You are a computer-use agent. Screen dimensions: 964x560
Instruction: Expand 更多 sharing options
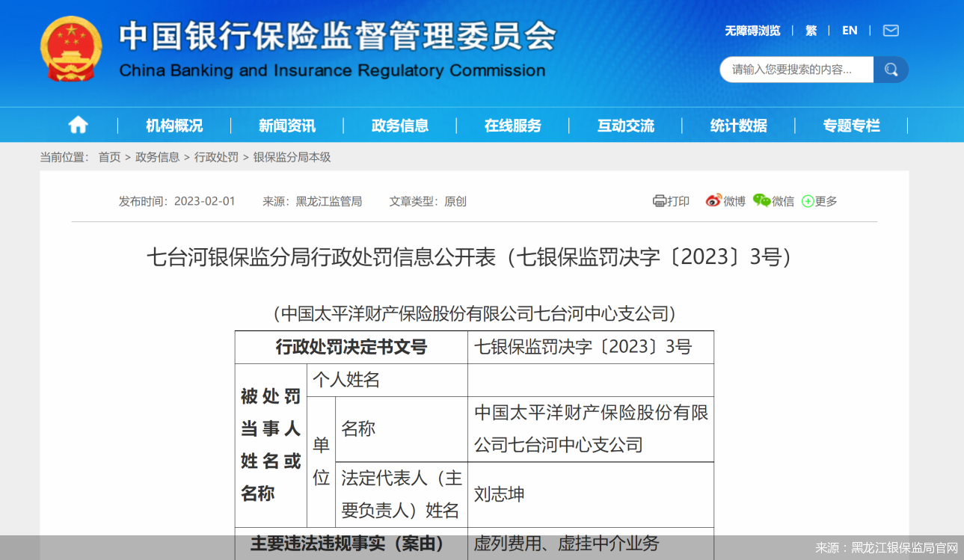click(819, 200)
